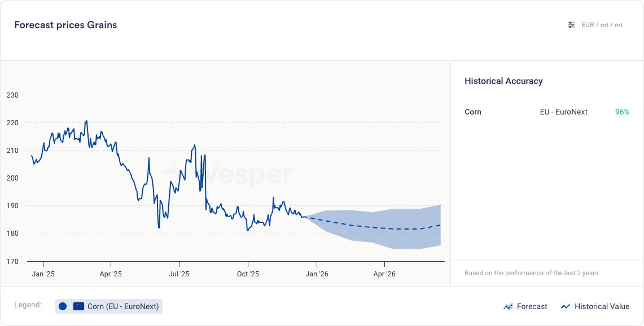Click the Forecast dashed-line chart icon

coord(508,306)
